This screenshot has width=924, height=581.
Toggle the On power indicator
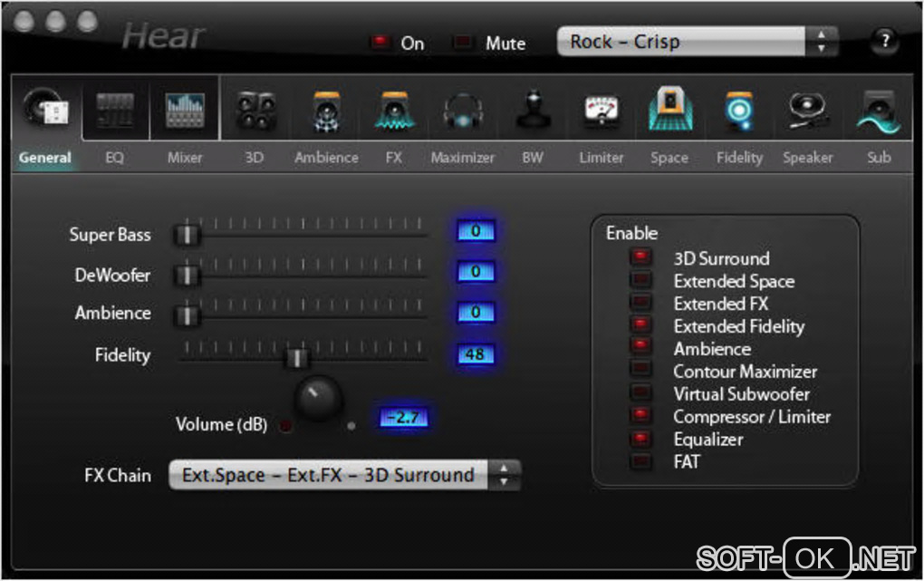pyautogui.click(x=380, y=42)
